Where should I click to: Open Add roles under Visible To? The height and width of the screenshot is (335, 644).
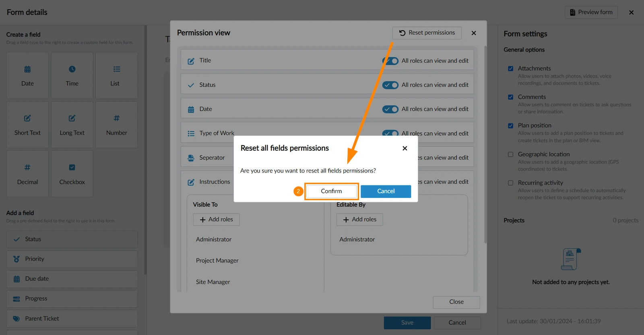[216, 220]
